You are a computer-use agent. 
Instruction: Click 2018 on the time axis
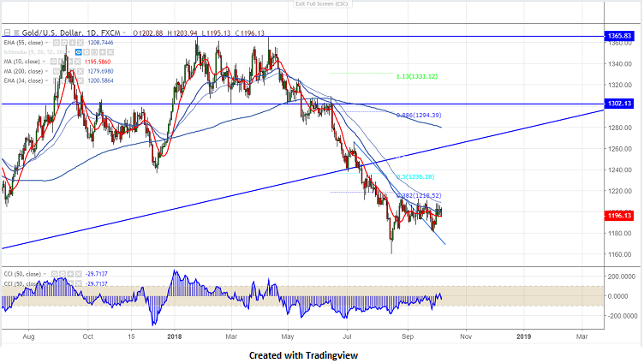[175, 336]
